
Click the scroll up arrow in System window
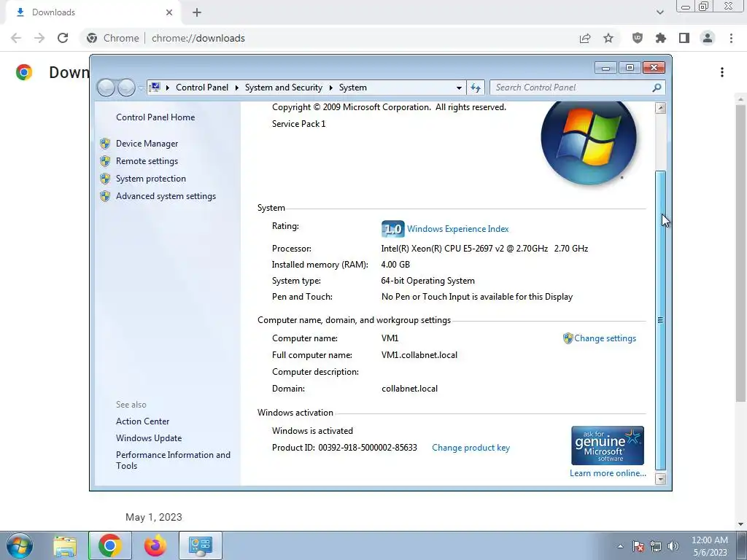click(x=660, y=108)
